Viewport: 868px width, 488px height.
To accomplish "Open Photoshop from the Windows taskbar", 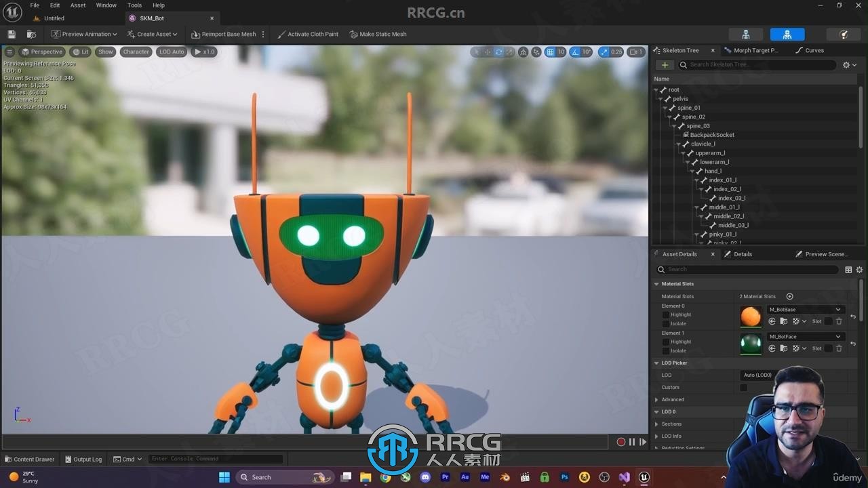I will pyautogui.click(x=564, y=477).
